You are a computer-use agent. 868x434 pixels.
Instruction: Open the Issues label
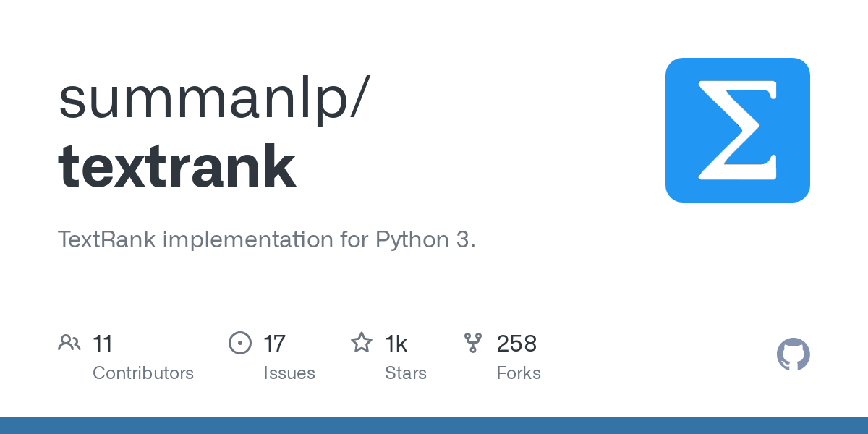289,373
